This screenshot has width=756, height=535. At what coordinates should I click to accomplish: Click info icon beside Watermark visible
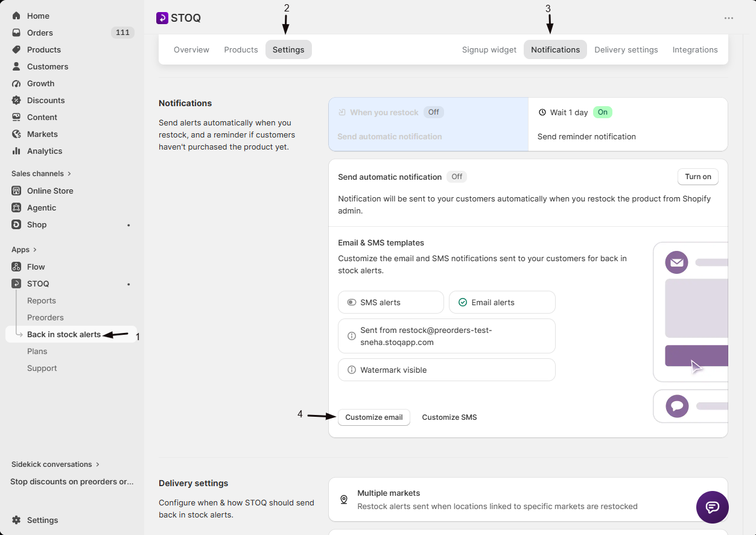(352, 370)
